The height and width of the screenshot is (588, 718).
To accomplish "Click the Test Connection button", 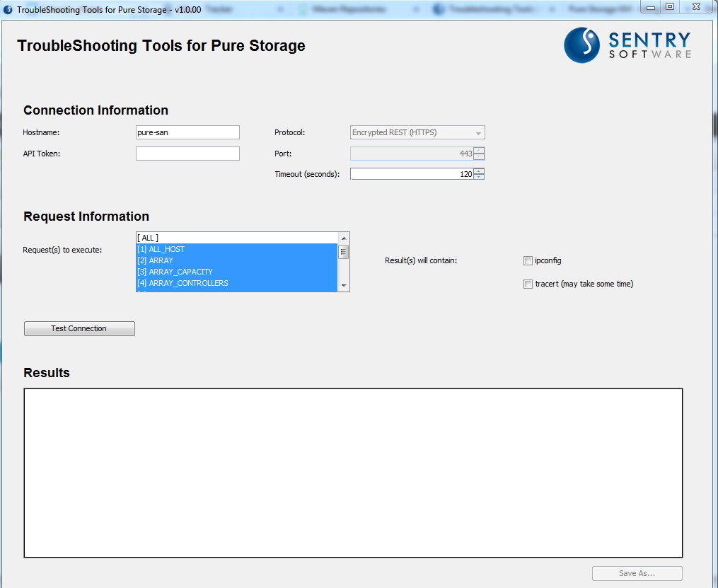I will pyautogui.click(x=79, y=328).
